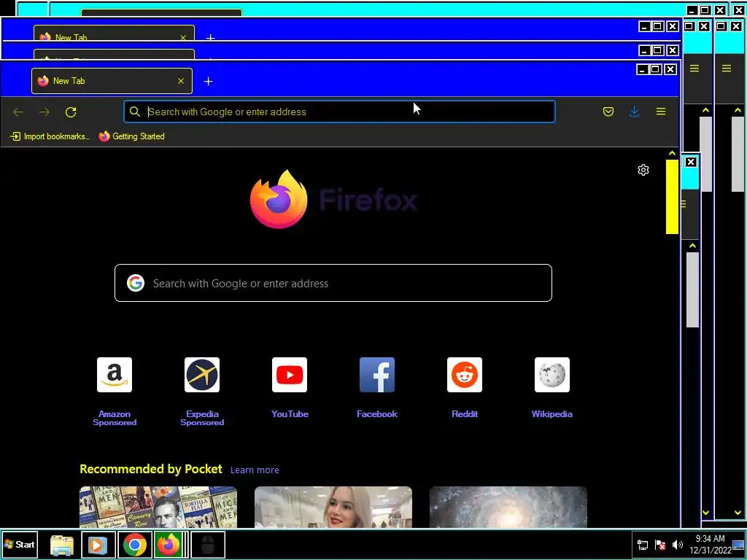Click the mouse icon taskbar button
The height and width of the screenshot is (560, 747).
click(208, 545)
